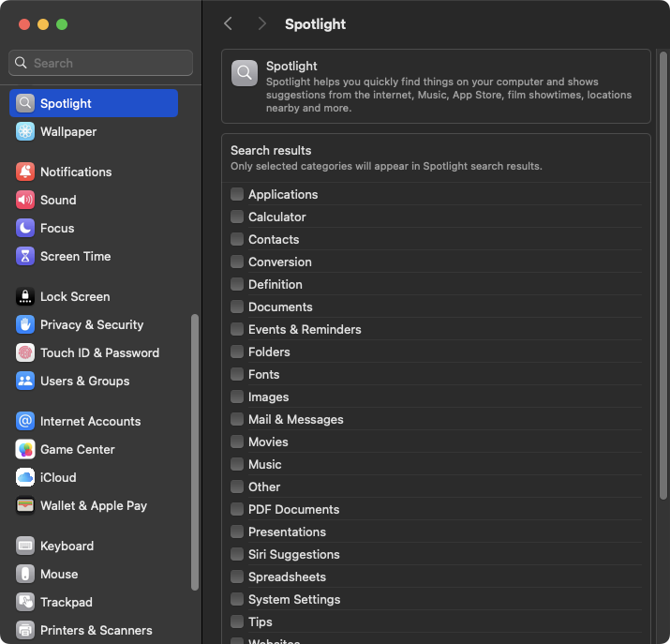This screenshot has height=644, width=670.
Task: Open the Focus moon icon
Action: point(25,228)
